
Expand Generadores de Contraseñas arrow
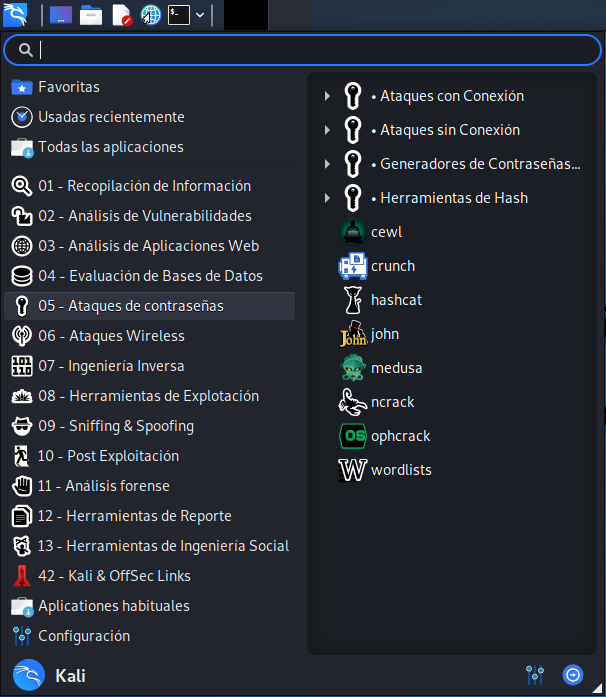coord(327,164)
